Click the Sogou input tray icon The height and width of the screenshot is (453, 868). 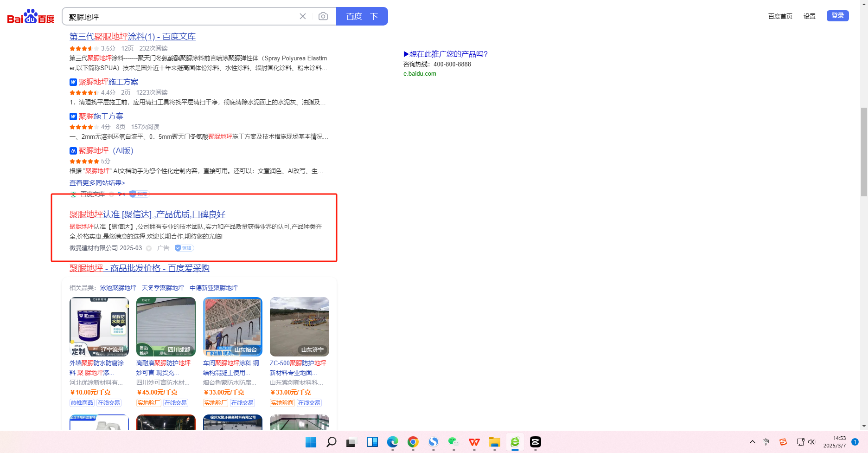click(x=783, y=442)
